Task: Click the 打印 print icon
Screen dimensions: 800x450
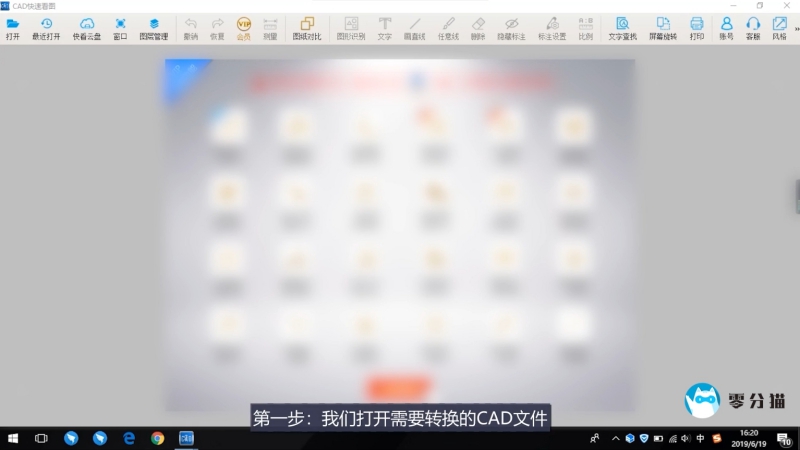Action: pyautogui.click(x=697, y=29)
